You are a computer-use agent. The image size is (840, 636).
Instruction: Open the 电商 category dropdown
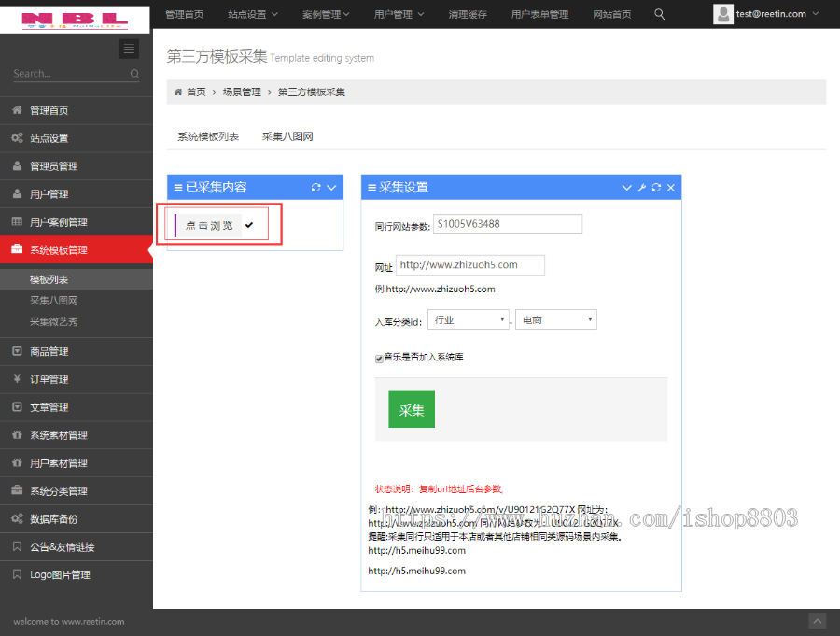tap(555, 318)
